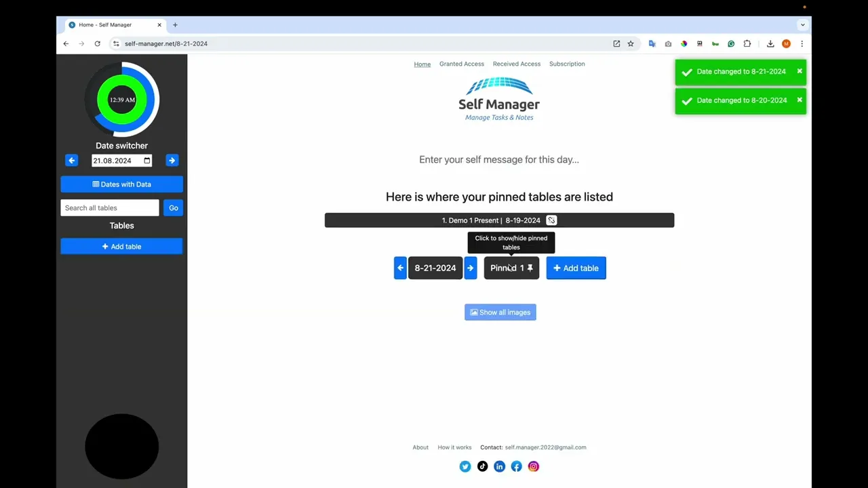Click the circular day progress clock
Viewport: 868px width, 488px height.
tap(122, 100)
